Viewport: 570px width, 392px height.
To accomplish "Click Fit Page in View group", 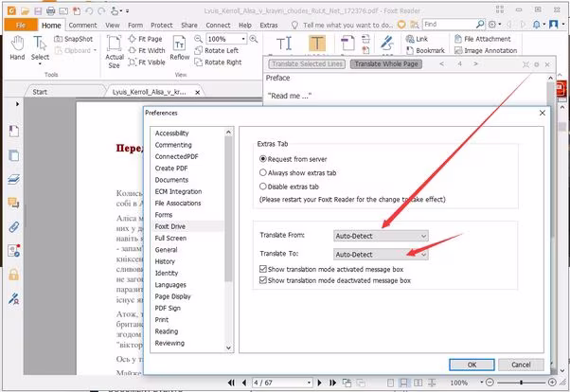I will 146,39.
